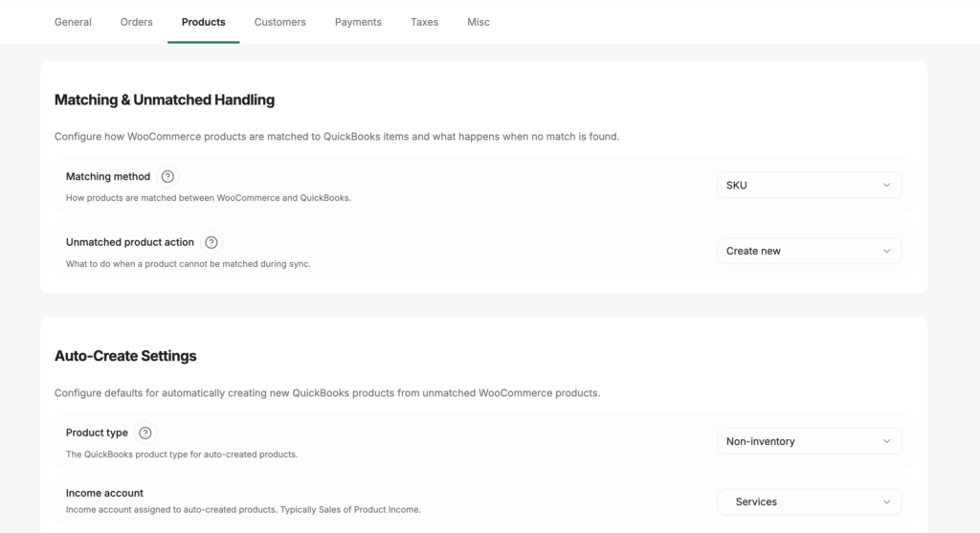Click the Matching method label

tap(108, 177)
